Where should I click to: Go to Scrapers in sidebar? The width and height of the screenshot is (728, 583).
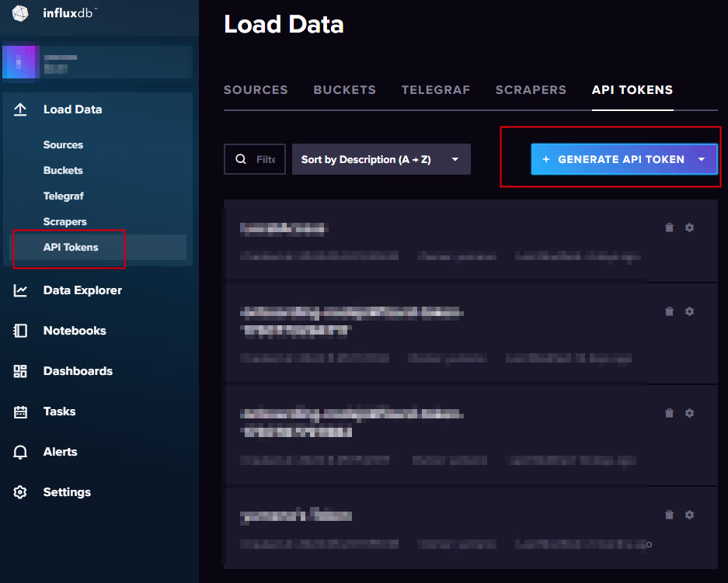pos(65,222)
